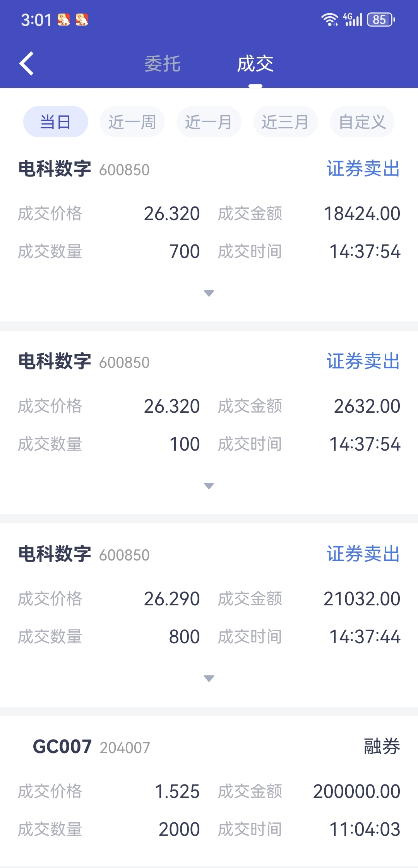Tap the WiFi status icon
The width and height of the screenshot is (418, 868).
coord(329,19)
